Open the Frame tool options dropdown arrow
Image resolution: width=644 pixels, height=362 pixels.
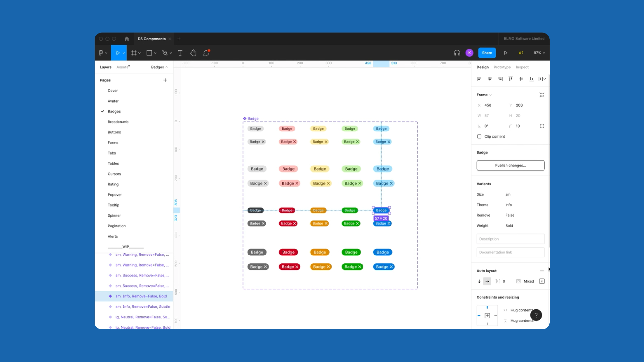[140, 53]
